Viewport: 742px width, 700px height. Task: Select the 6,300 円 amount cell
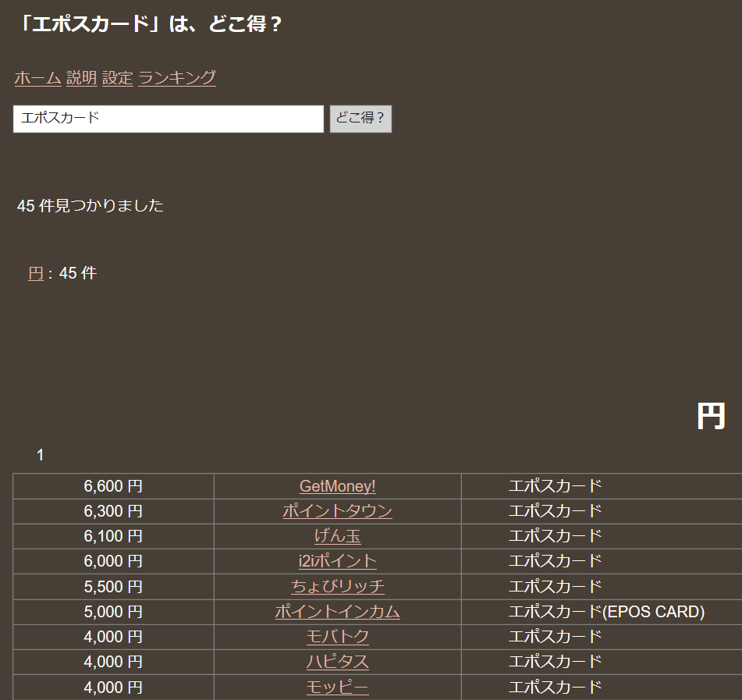click(114, 511)
